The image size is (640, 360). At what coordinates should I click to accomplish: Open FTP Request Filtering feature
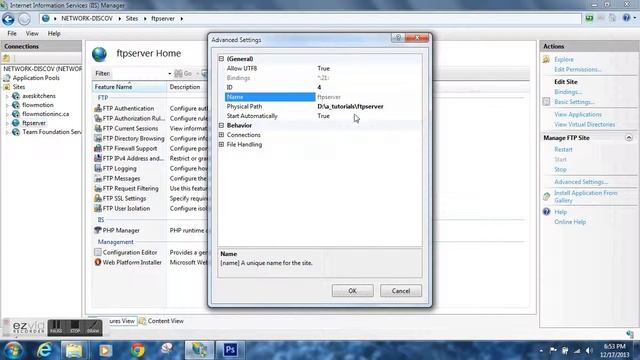click(x=127, y=188)
